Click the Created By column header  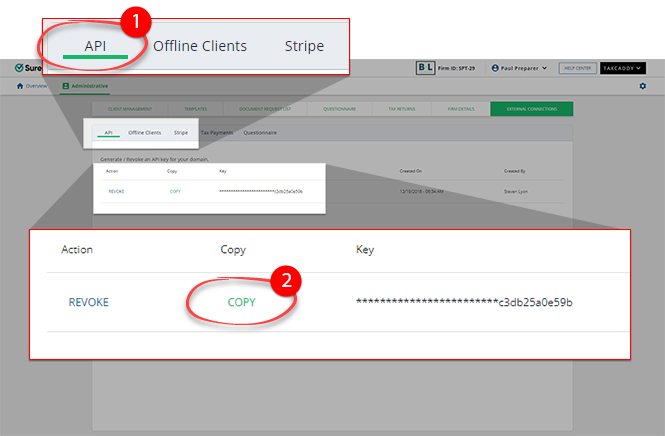514,171
